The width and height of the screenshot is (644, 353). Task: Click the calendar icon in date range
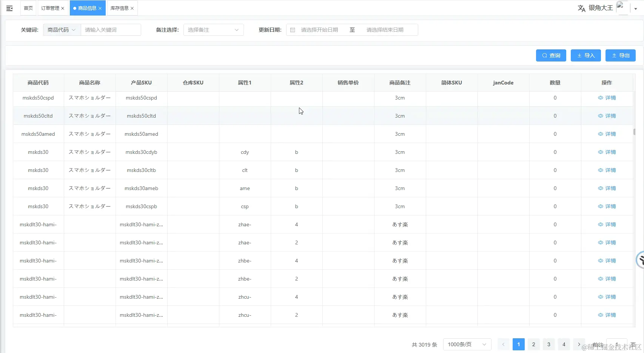click(x=293, y=30)
